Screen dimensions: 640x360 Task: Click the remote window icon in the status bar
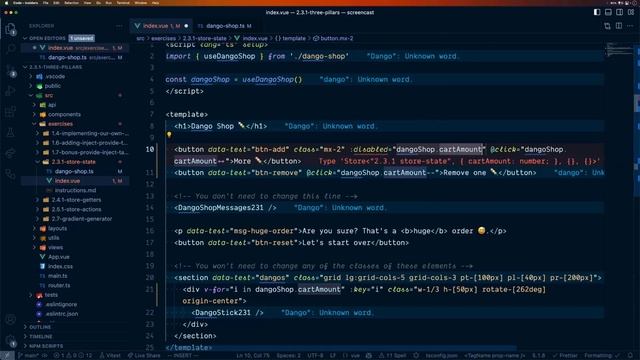tap(7, 356)
